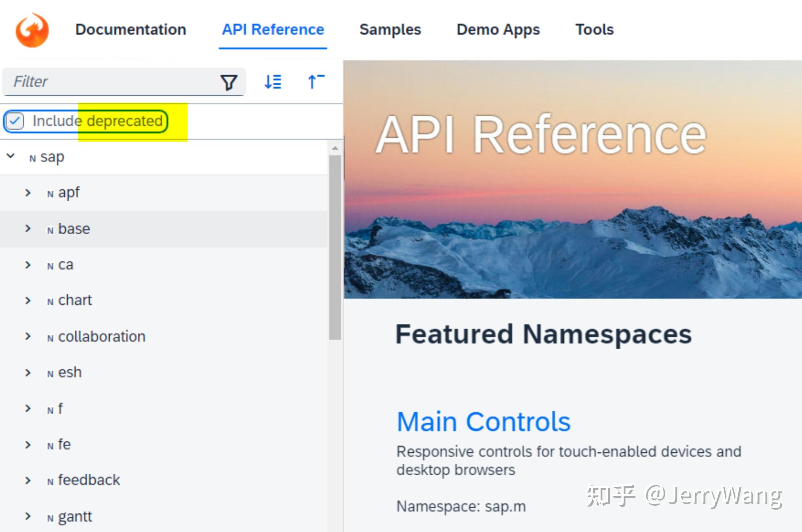Image resolution: width=802 pixels, height=532 pixels.
Task: Select the collaboration tree item
Action: (x=102, y=337)
